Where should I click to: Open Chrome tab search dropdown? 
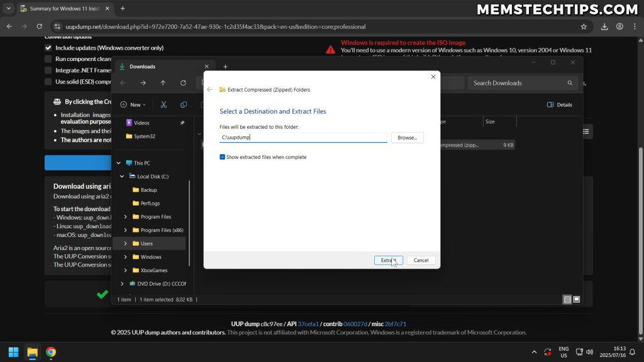point(9,9)
